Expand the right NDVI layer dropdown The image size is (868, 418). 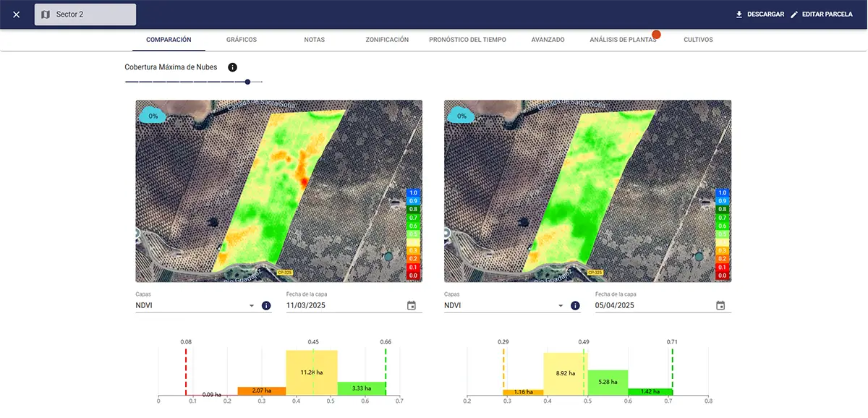point(561,306)
